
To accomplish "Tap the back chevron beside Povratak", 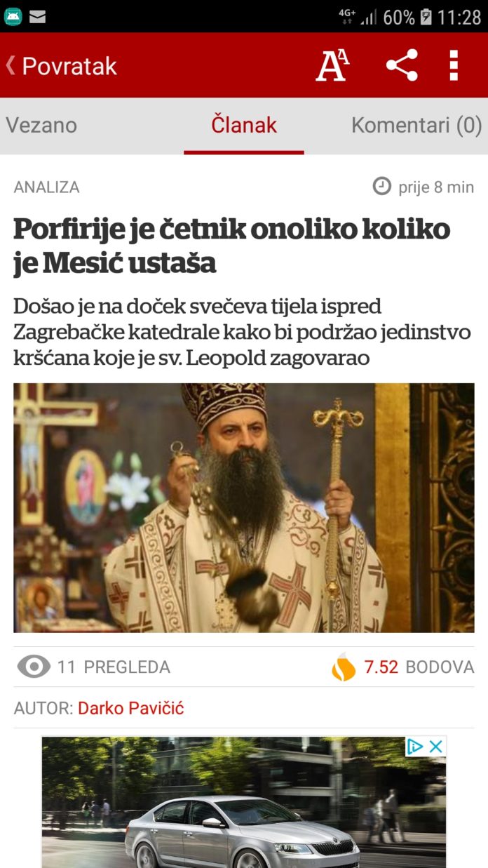I will (x=11, y=65).
